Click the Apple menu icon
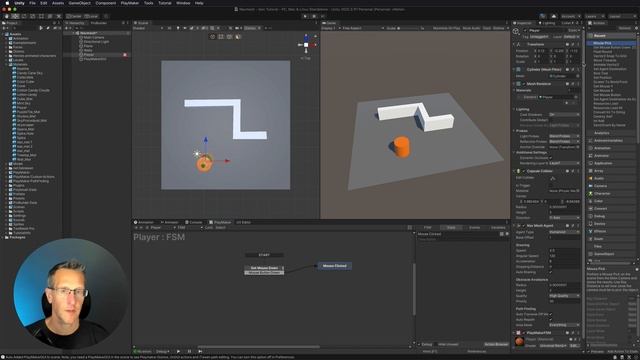Viewport: 640px width, 360px height. pos(7,3)
